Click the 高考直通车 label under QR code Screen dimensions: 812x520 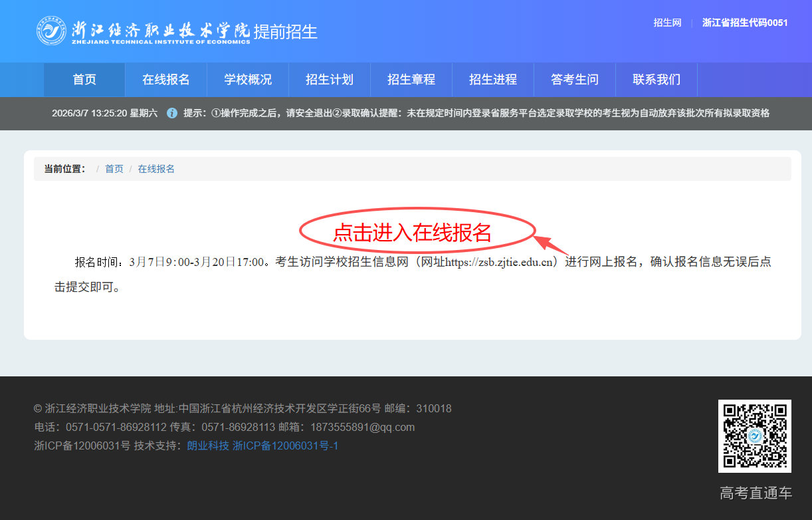756,493
